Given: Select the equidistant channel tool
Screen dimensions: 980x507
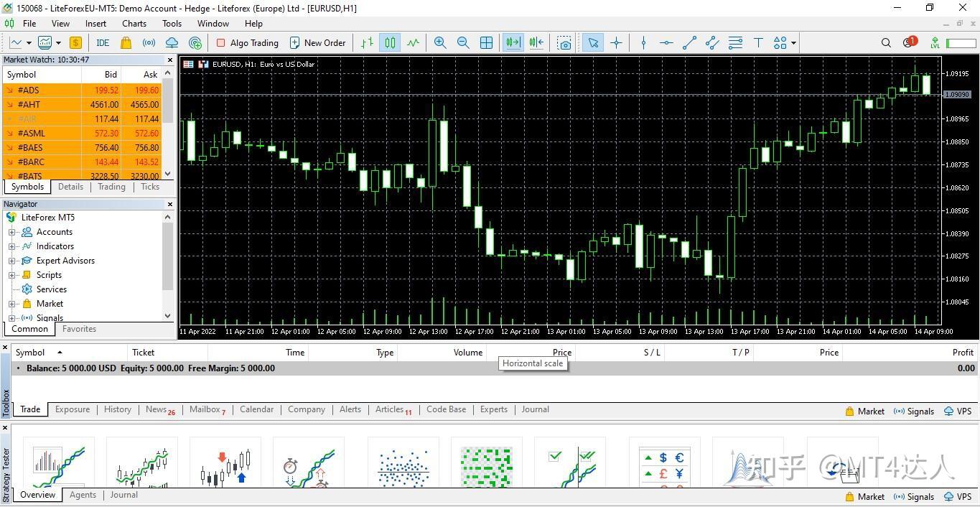Looking at the screenshot, I should point(712,43).
